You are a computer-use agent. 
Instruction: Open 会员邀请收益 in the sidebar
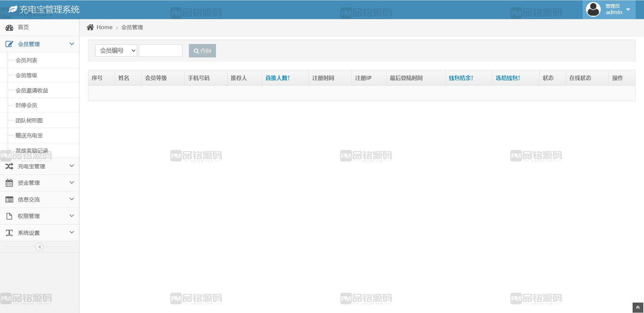(32, 90)
